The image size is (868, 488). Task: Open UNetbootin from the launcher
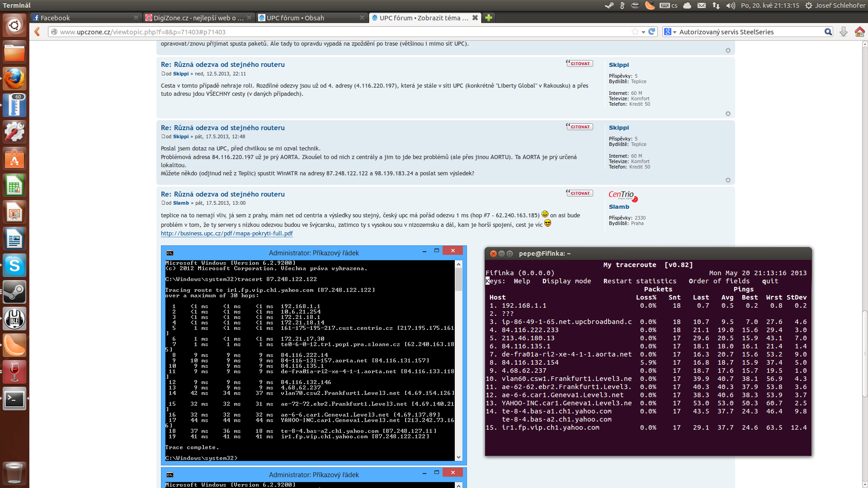click(14, 319)
